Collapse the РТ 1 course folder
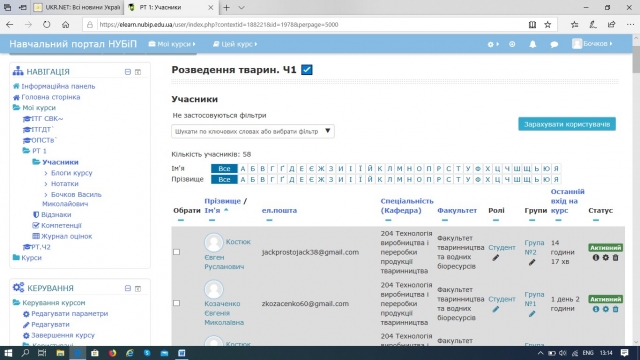The image size is (640, 360). [27, 151]
